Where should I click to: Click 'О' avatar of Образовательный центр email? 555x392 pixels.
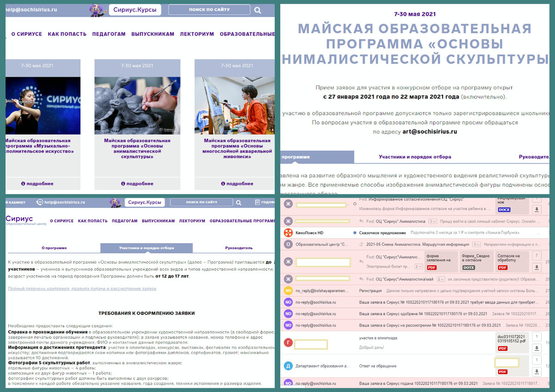point(288,244)
